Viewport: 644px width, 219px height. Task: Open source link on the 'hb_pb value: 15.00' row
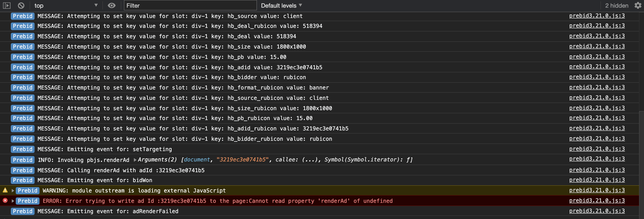click(x=597, y=57)
